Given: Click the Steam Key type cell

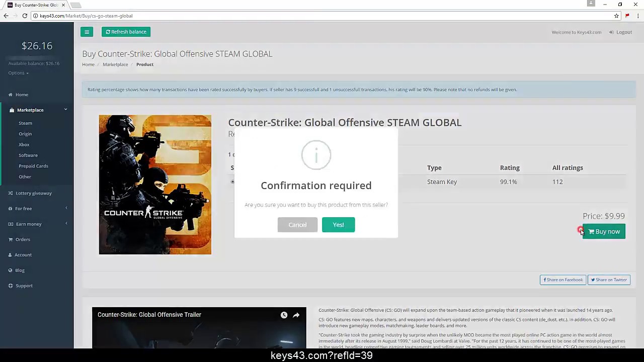Looking at the screenshot, I should (442, 182).
